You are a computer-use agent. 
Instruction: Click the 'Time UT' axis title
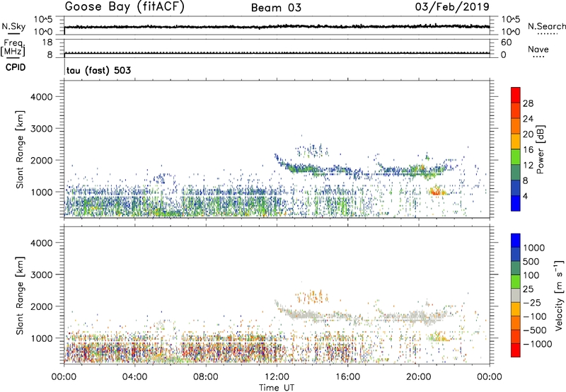(x=277, y=388)
